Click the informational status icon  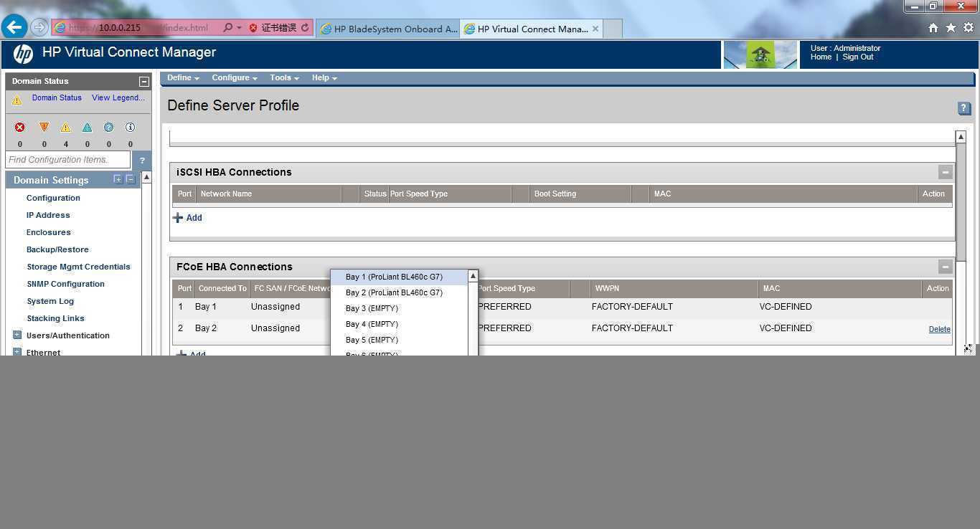[130, 127]
